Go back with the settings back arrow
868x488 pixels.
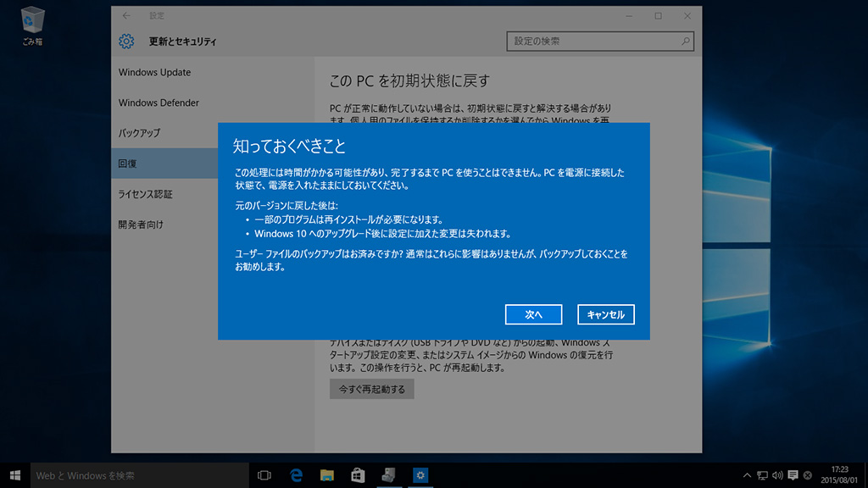pyautogui.click(x=126, y=15)
